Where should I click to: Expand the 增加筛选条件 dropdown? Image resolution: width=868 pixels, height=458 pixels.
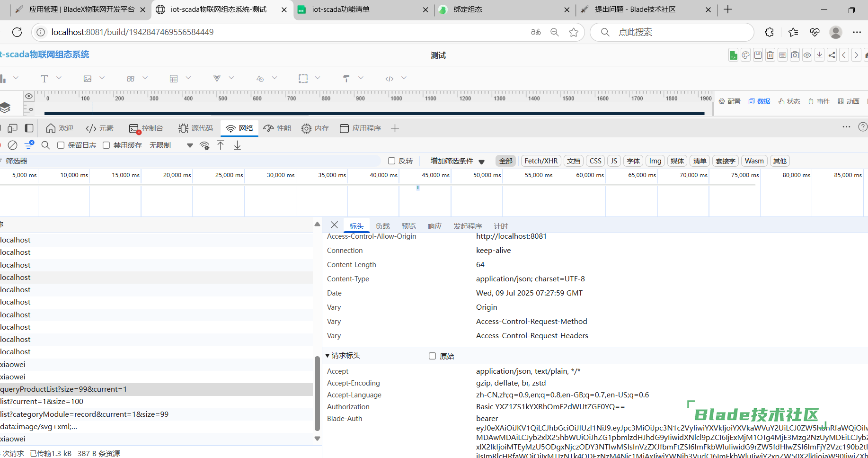tap(457, 161)
